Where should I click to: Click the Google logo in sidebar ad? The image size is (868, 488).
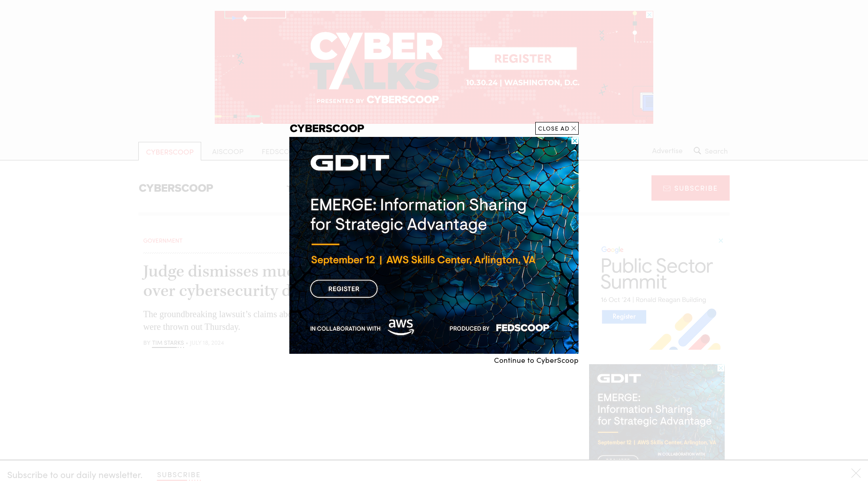(x=612, y=249)
